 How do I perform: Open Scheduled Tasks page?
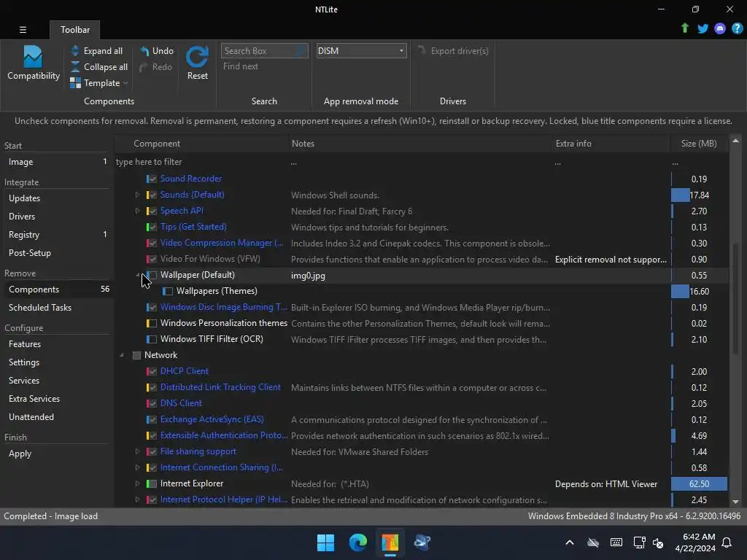[57, 308]
